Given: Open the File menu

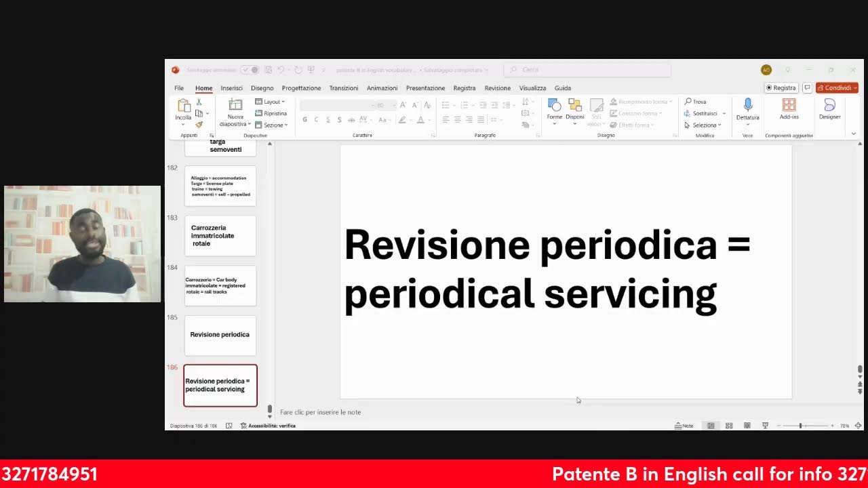Looking at the screenshot, I should (179, 88).
